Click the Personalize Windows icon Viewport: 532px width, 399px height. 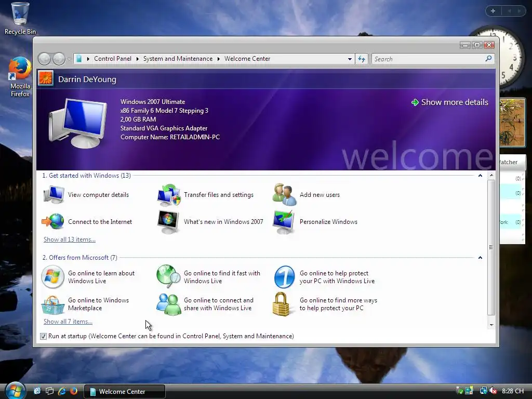[x=284, y=222]
